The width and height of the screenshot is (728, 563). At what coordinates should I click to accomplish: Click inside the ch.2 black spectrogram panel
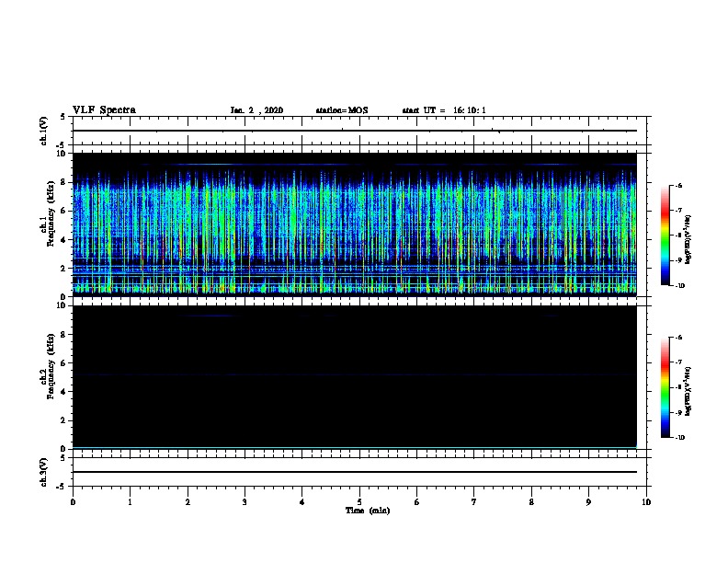pos(355,377)
